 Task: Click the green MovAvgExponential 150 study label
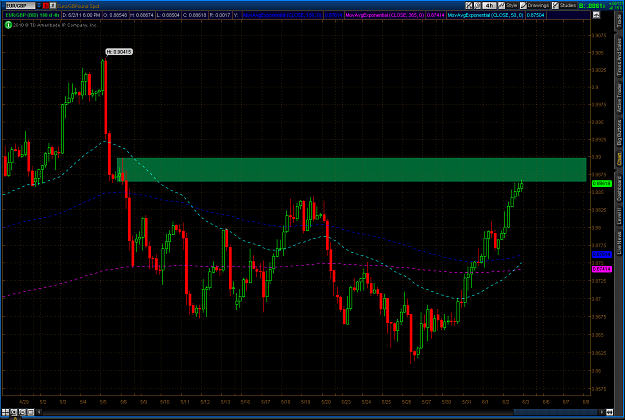(x=282, y=15)
